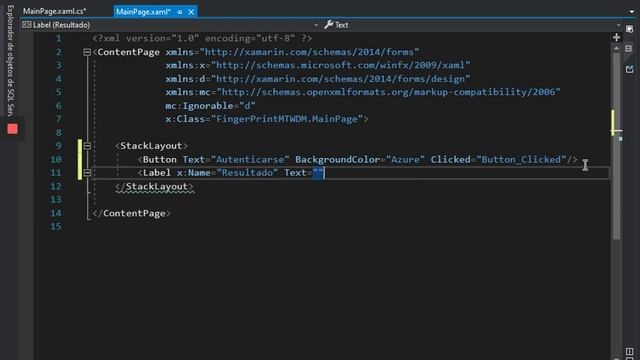This screenshot has width=640, height=360.
Task: Click the closing /ContentPage tag
Action: point(131,213)
